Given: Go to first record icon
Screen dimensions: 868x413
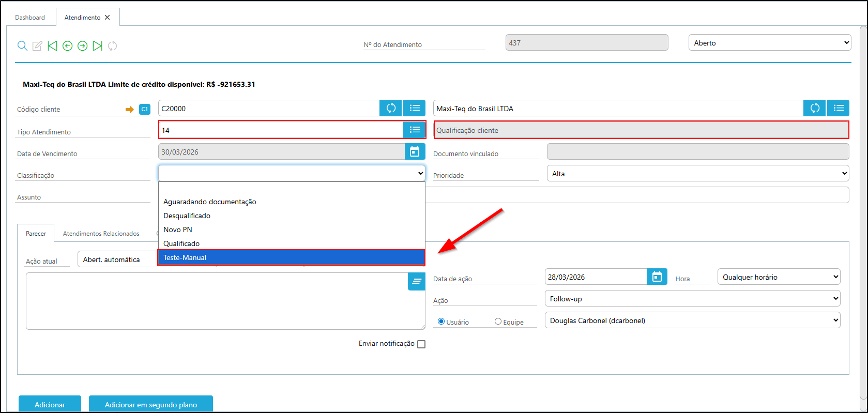Looking at the screenshot, I should coord(52,46).
